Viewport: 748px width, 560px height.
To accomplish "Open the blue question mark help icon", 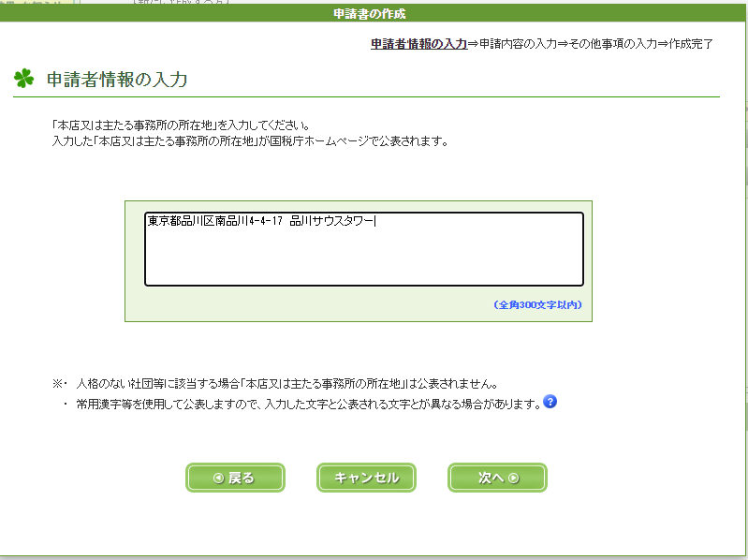I will [550, 402].
